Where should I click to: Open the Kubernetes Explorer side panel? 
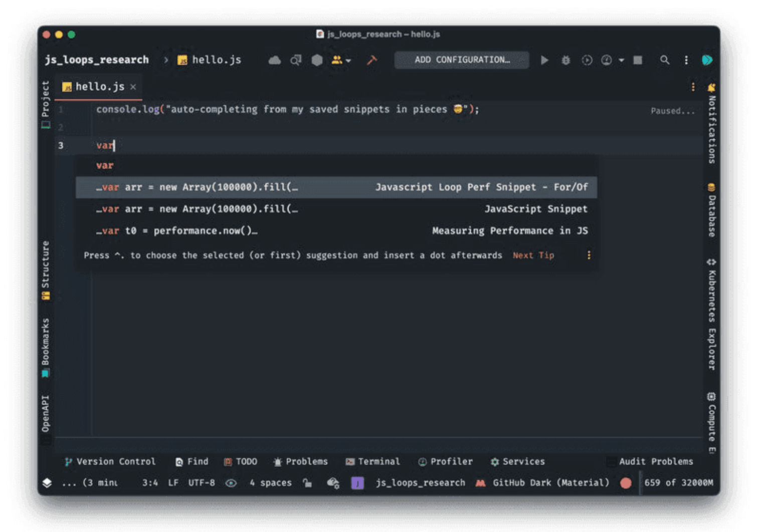point(711,315)
